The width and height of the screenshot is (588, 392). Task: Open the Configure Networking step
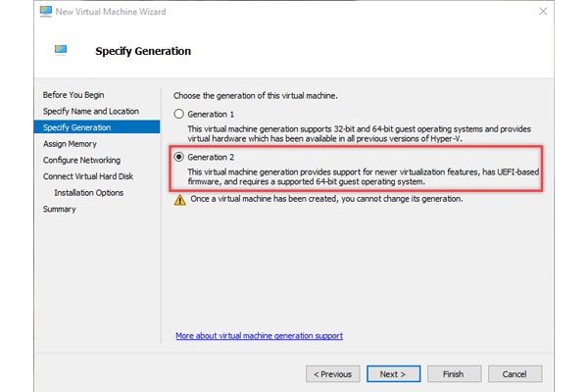81,160
